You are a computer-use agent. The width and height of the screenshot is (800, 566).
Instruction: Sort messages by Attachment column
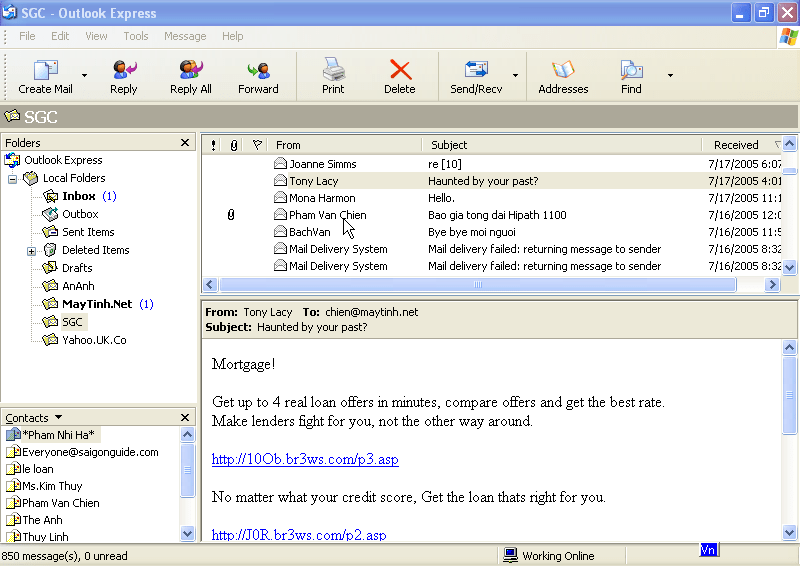click(x=234, y=145)
